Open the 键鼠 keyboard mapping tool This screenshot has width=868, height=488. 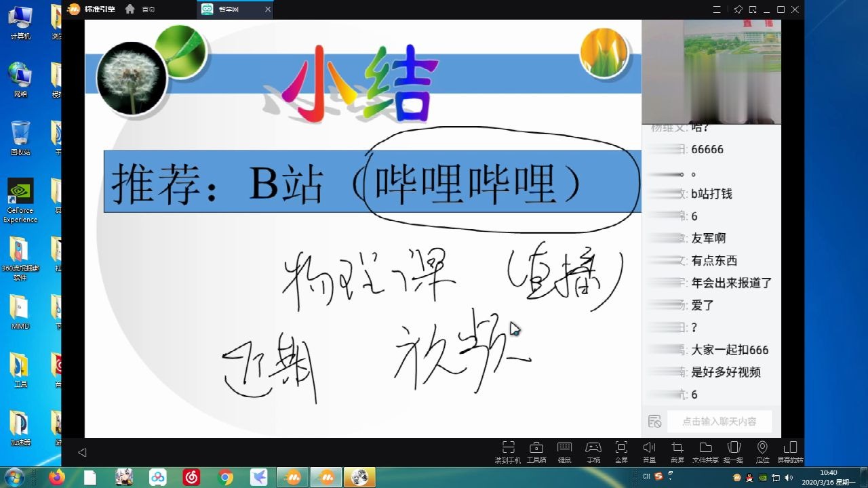[564, 451]
